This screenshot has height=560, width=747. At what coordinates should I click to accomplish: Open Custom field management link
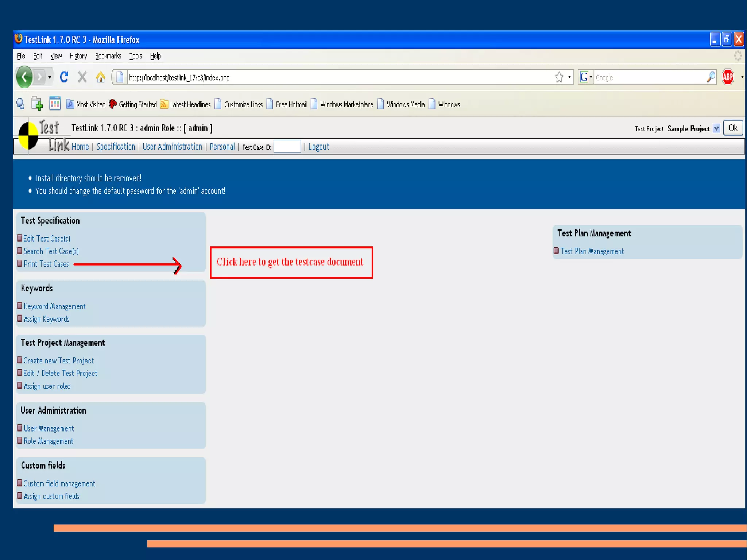coord(59,484)
